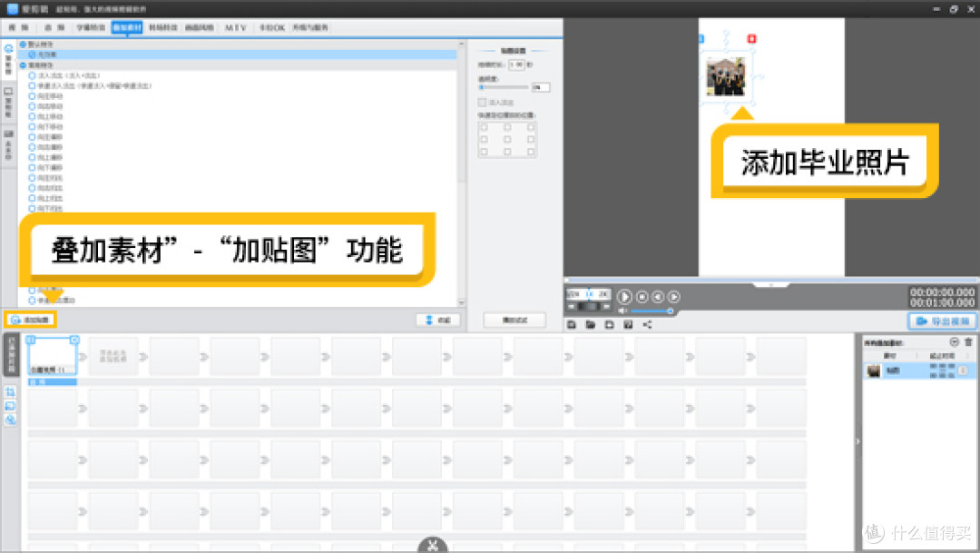Click the scissors icon at bottom center
The width and height of the screenshot is (980, 553).
[x=433, y=546]
